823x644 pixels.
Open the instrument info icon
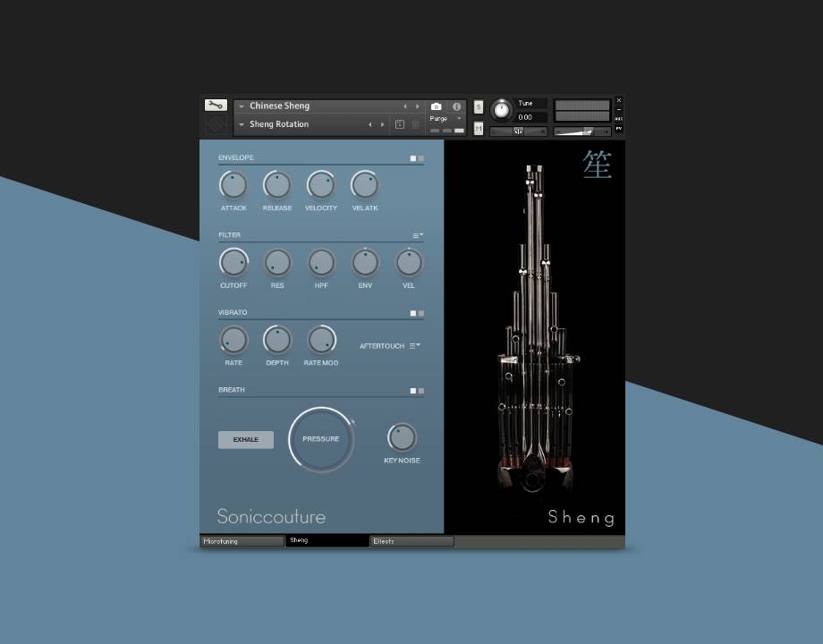click(456, 106)
